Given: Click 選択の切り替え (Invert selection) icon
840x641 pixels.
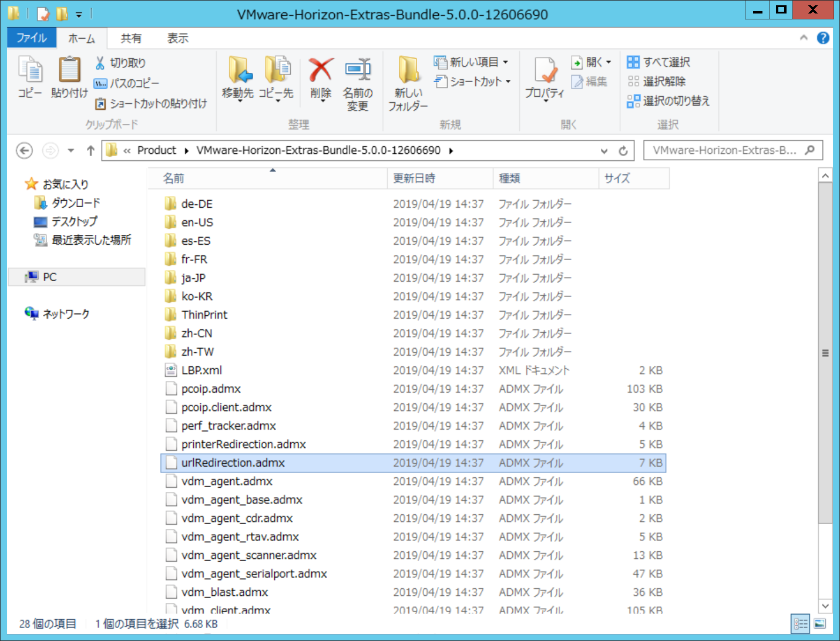Looking at the screenshot, I should [633, 101].
